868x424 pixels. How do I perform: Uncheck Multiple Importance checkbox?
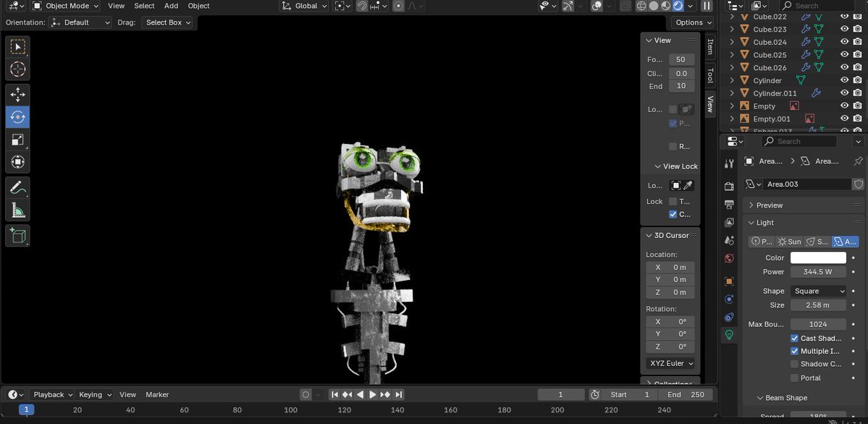pos(794,351)
